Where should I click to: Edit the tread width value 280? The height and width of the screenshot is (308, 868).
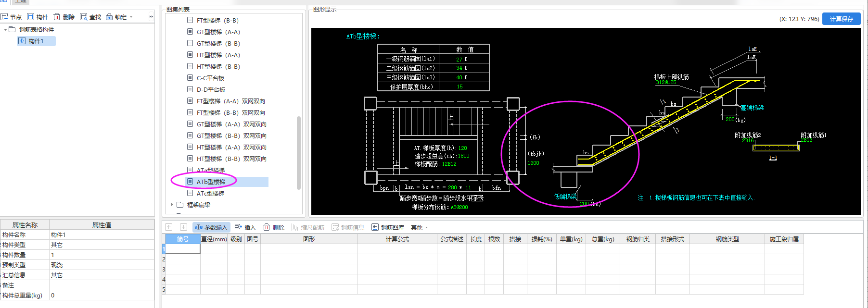452,187
